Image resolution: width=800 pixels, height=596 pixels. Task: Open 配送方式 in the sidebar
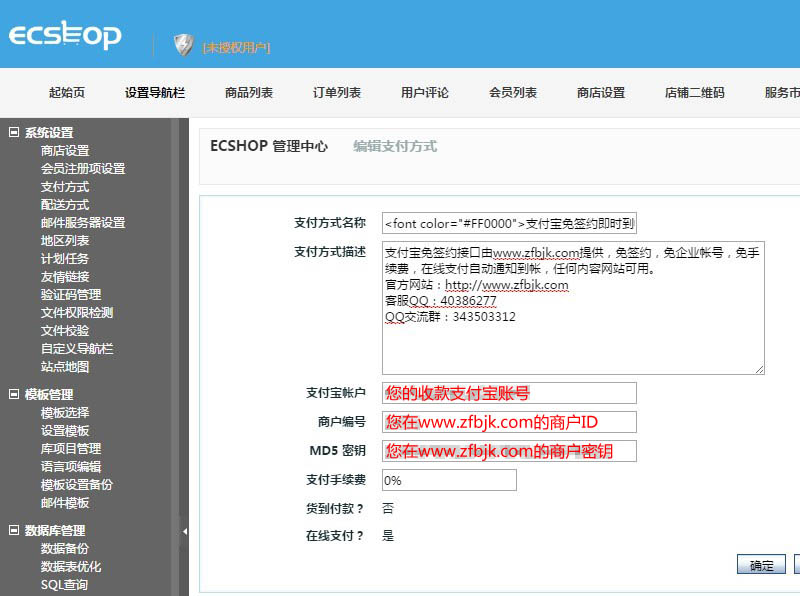pos(65,205)
